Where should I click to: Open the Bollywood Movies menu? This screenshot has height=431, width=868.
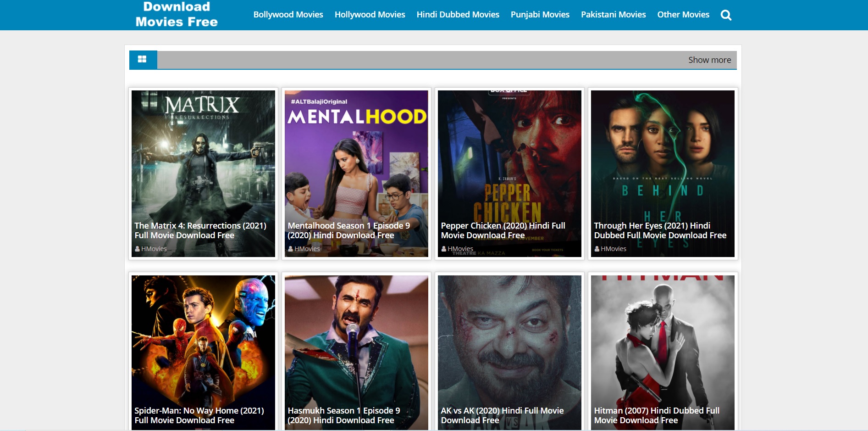pyautogui.click(x=288, y=15)
